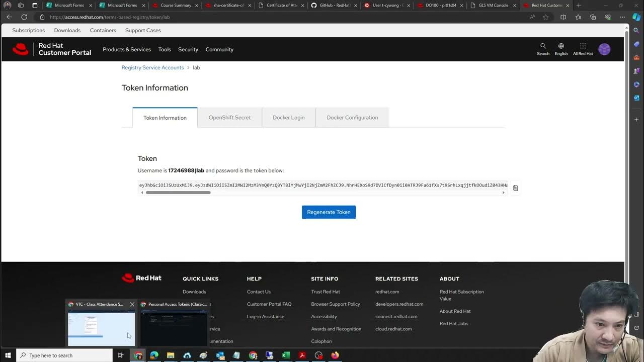This screenshot has height=362, width=644.
Task: Open Outlook from the taskbar
Action: 220,355
